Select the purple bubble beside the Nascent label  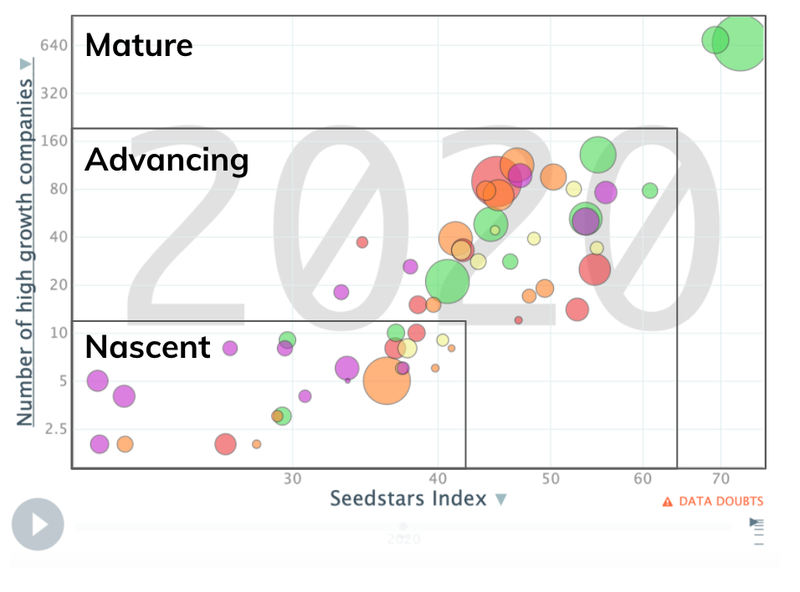tap(230, 348)
